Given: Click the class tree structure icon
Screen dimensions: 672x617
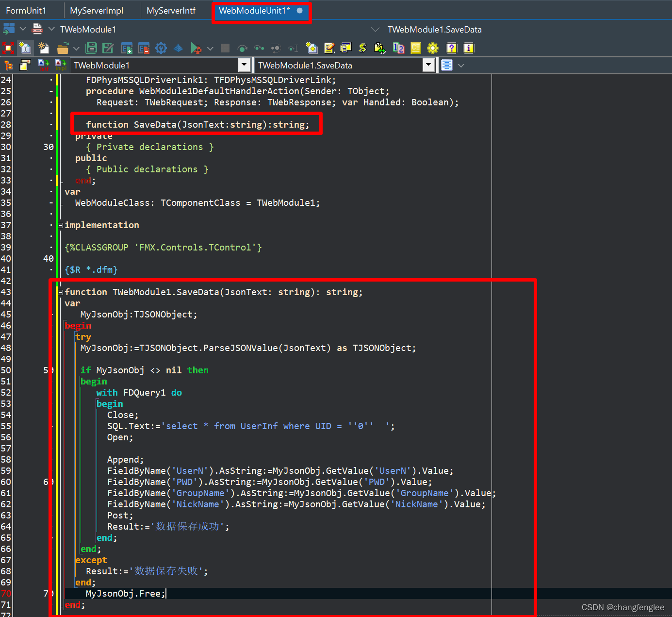Looking at the screenshot, I should click(8, 65).
